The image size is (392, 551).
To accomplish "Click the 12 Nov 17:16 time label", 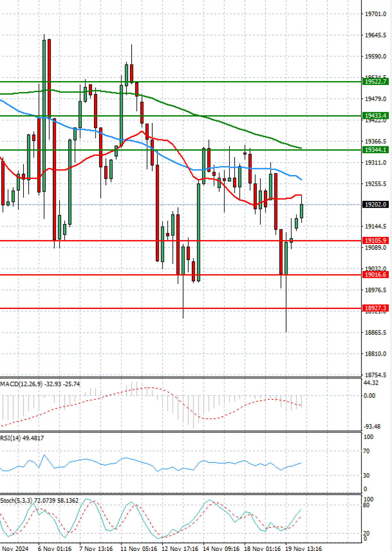I will click(x=180, y=549).
